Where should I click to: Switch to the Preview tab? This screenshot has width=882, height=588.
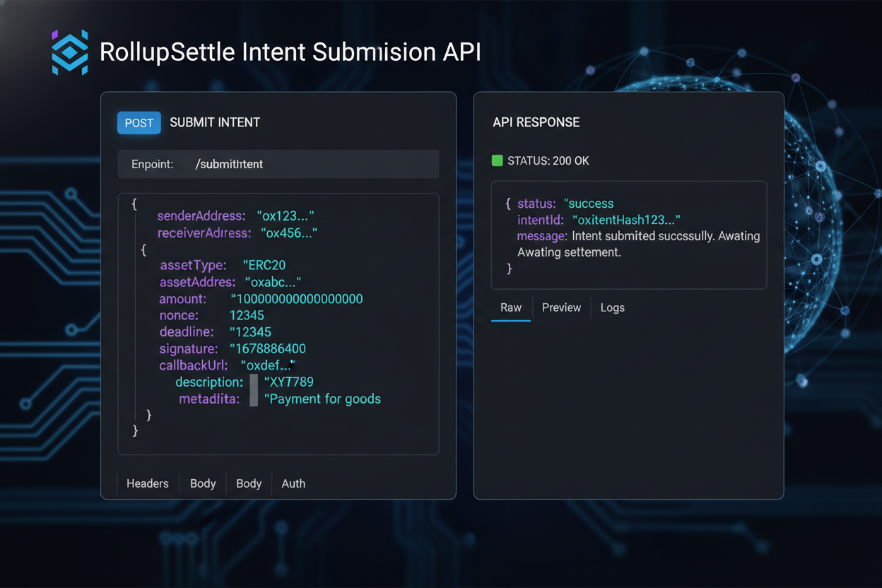click(561, 307)
